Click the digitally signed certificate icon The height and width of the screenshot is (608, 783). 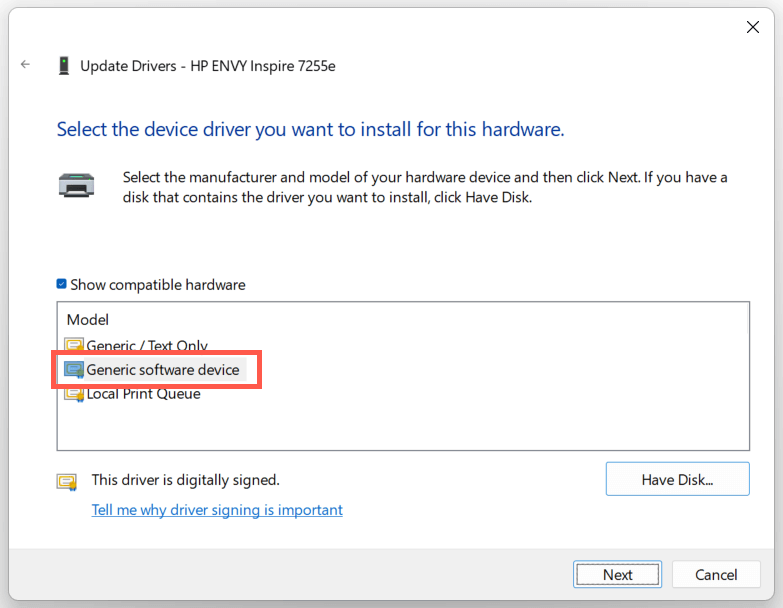67,481
